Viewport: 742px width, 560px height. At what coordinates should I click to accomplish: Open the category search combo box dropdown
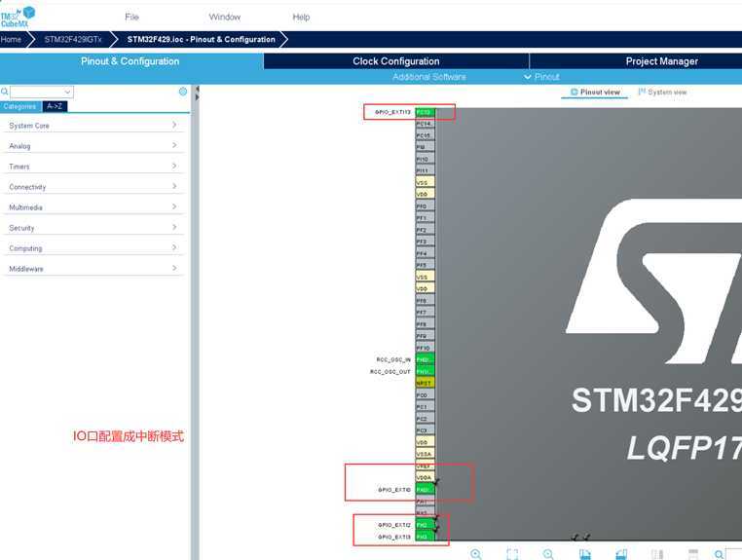(67, 92)
